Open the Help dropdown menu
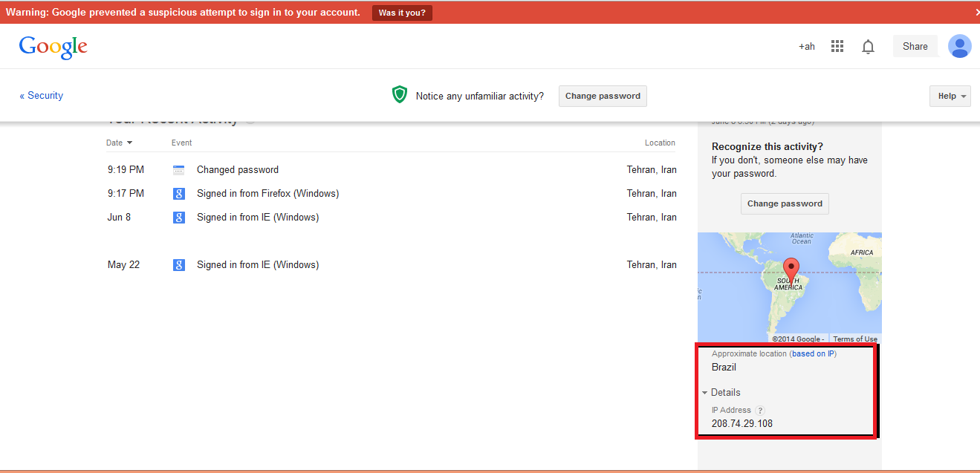The width and height of the screenshot is (980, 473). tap(950, 96)
